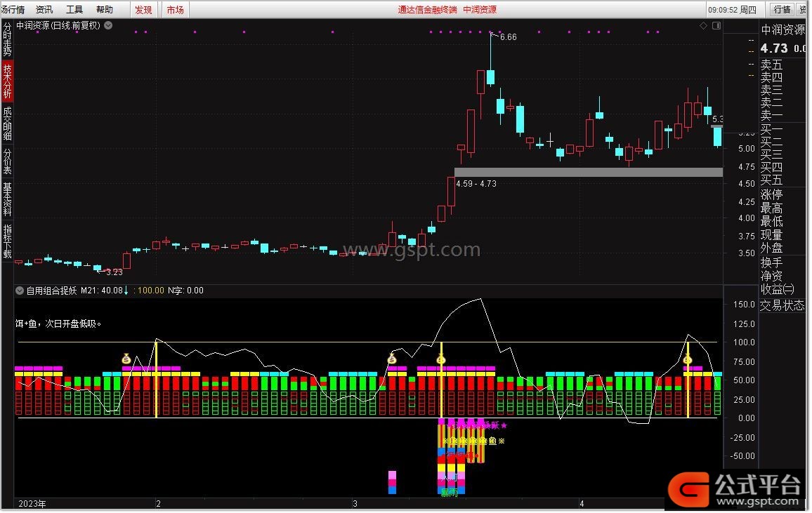Toggle the side panel icon above the chart
This screenshot has width=812, height=513.
[x=716, y=25]
